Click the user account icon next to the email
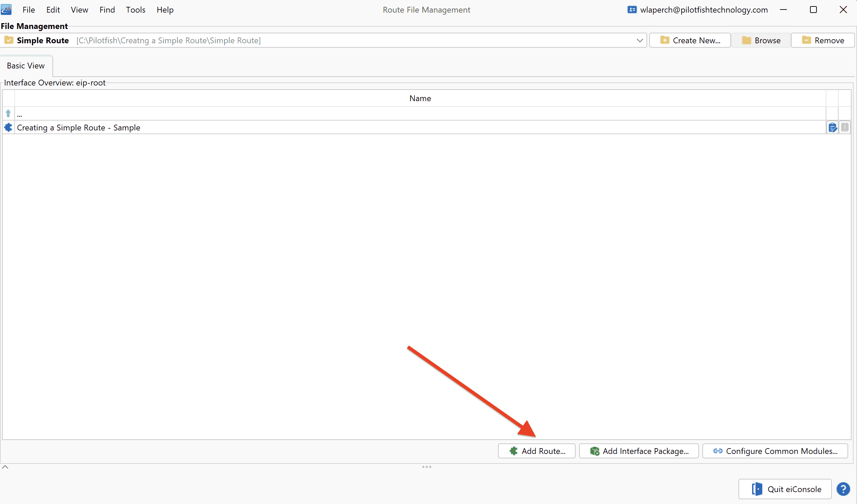This screenshot has width=857, height=504. (632, 10)
